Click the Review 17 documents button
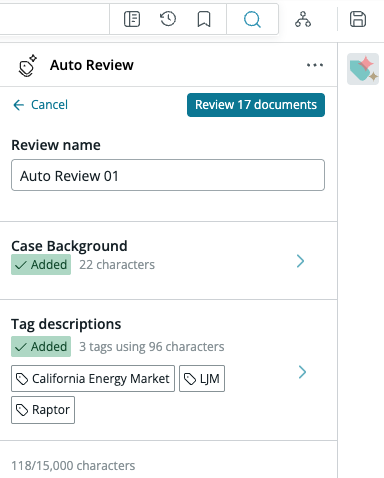 tap(256, 105)
